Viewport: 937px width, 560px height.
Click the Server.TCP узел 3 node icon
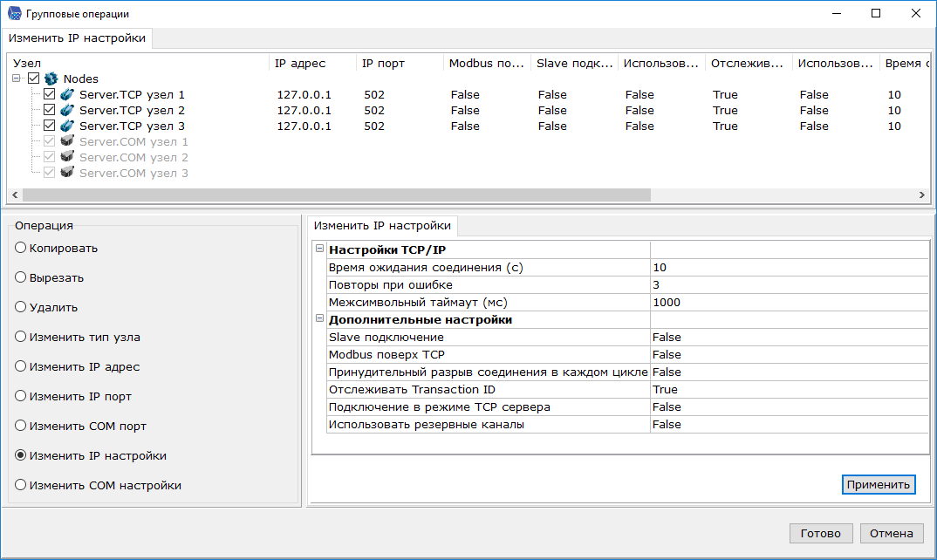67,126
